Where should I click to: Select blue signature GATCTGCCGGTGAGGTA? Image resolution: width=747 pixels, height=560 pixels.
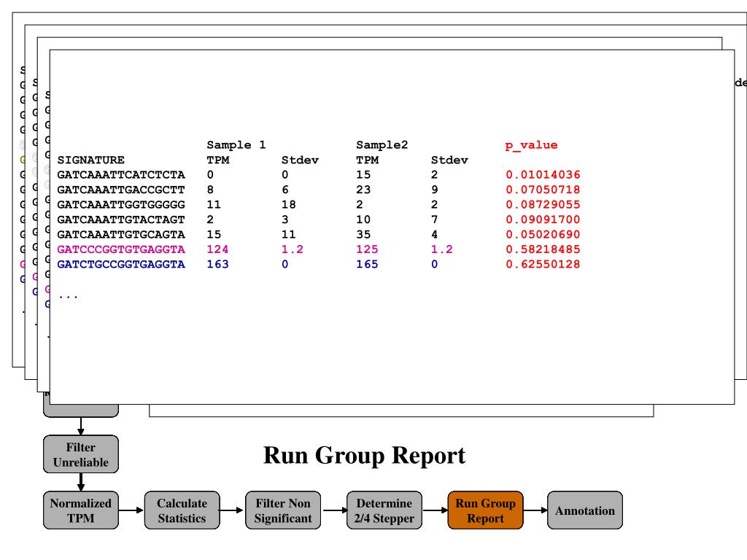[121, 264]
